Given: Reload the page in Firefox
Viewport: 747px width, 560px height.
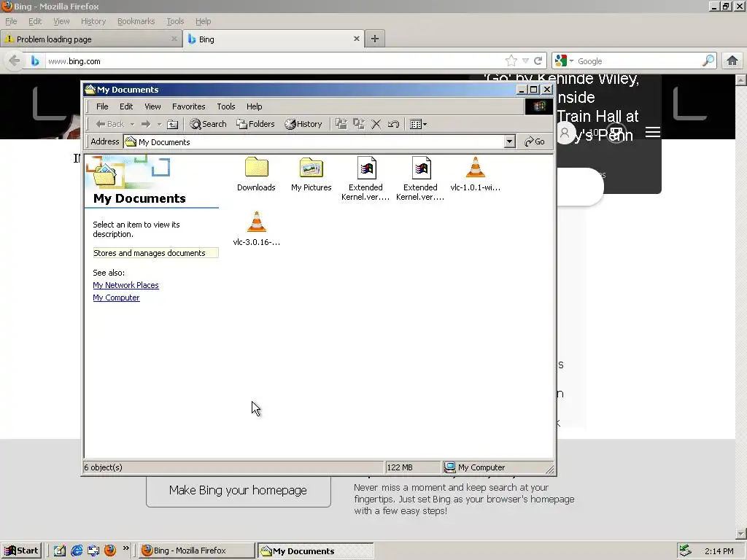Looking at the screenshot, I should 538,61.
